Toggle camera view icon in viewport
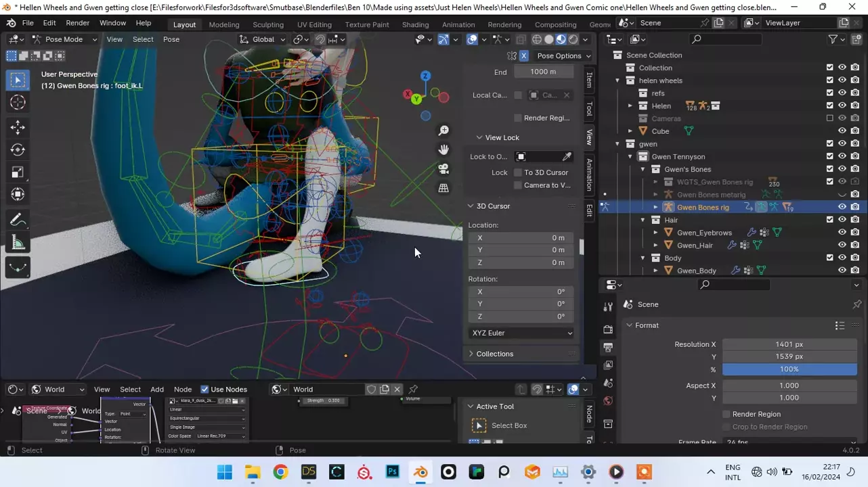 click(443, 168)
